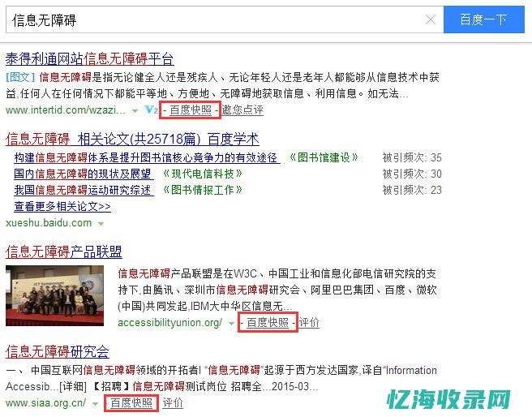This screenshot has height=417, width=532.
Task: Clear the search box with the X icon
Action: 430,19
